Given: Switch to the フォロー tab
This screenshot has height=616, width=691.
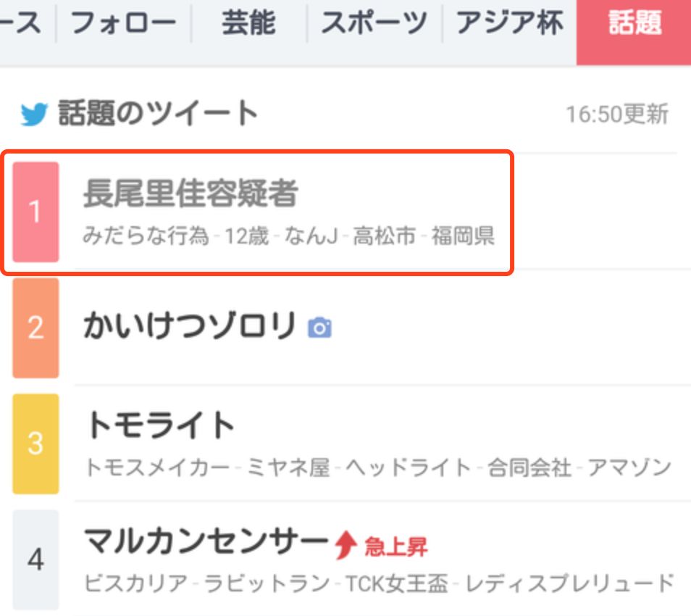Looking at the screenshot, I should [124, 25].
